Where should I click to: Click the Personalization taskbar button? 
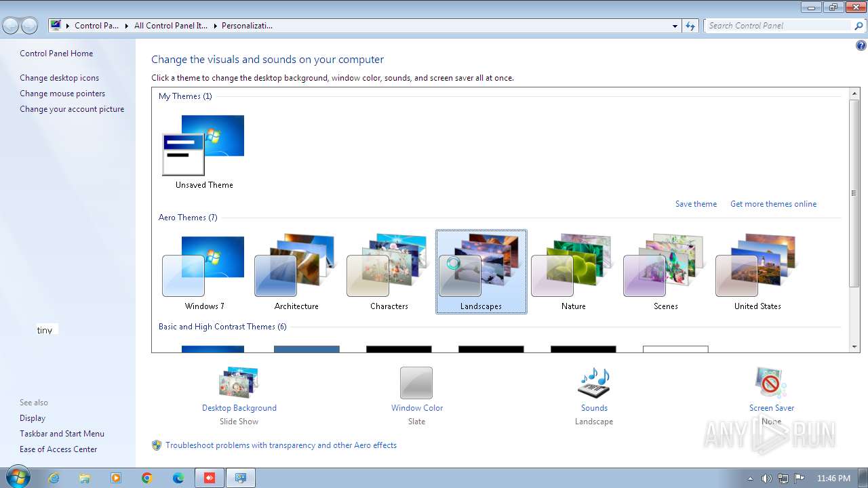point(241,478)
